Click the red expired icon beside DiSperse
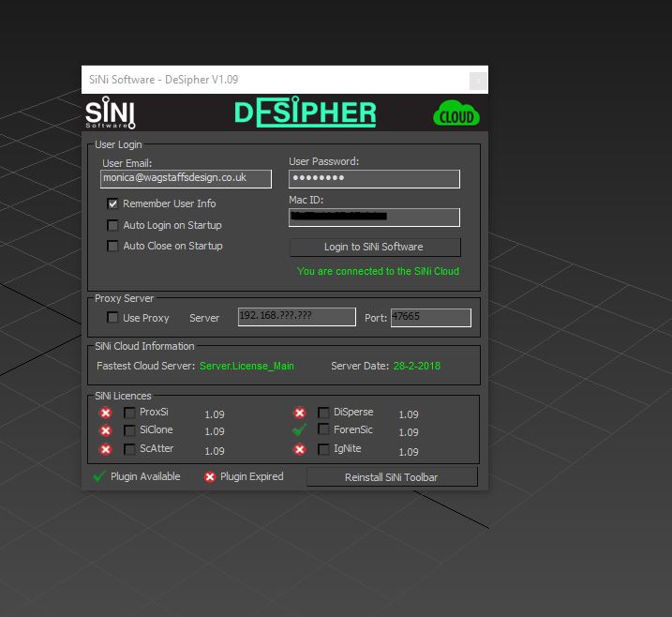Viewport: 672px width, 617px height. pyautogui.click(x=299, y=413)
